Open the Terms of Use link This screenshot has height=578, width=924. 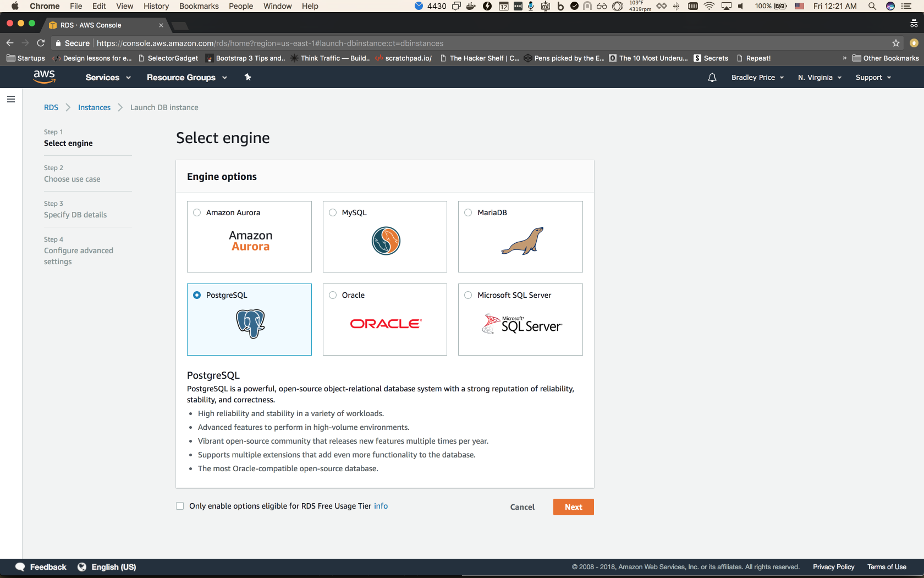(x=887, y=567)
